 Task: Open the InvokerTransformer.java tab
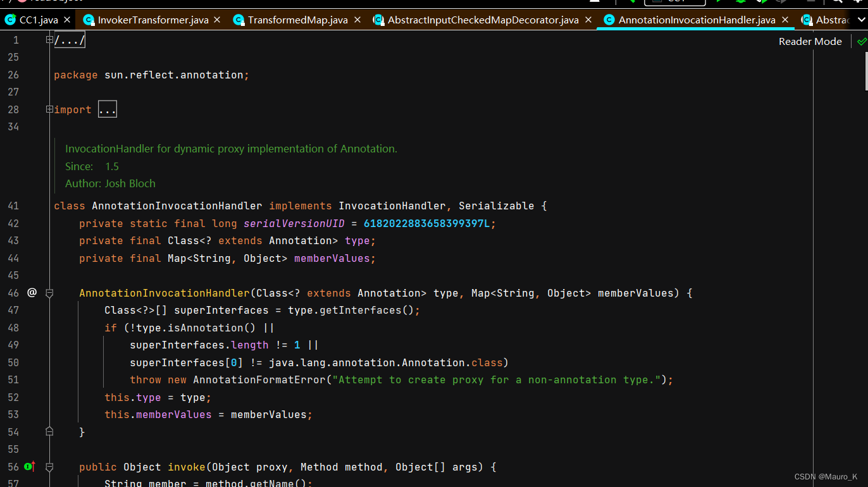153,20
